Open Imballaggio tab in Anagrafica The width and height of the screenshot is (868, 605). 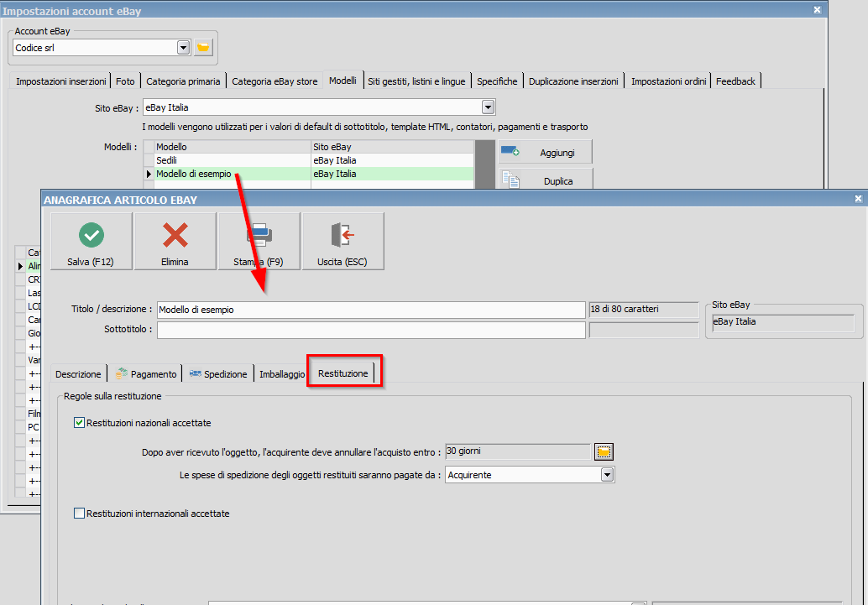point(282,374)
